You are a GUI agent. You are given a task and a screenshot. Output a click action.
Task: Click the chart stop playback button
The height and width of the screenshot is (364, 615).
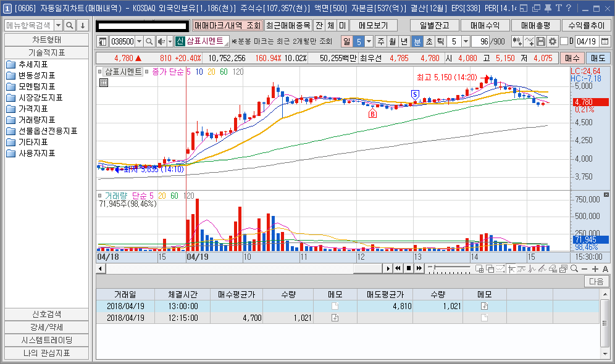pyautogui.click(x=408, y=268)
